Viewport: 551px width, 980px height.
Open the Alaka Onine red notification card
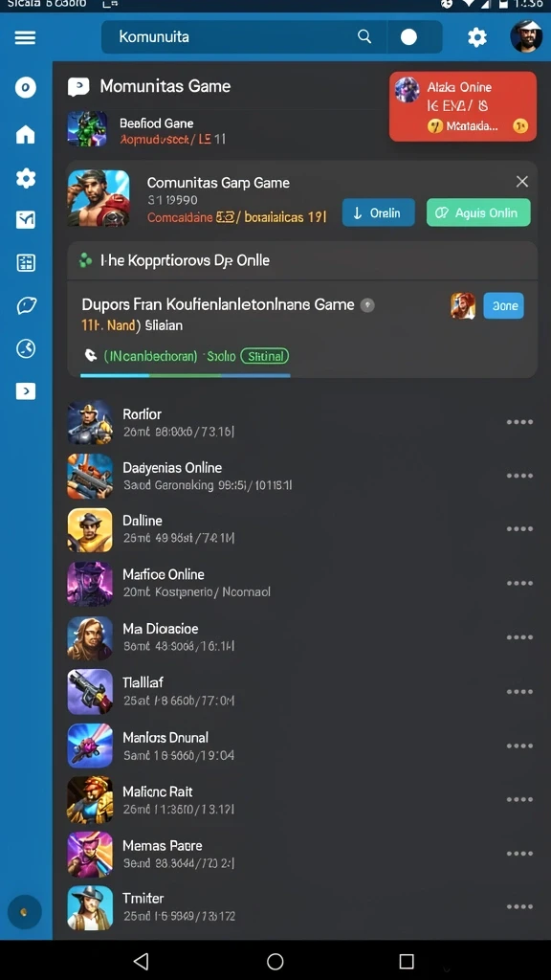pos(463,106)
